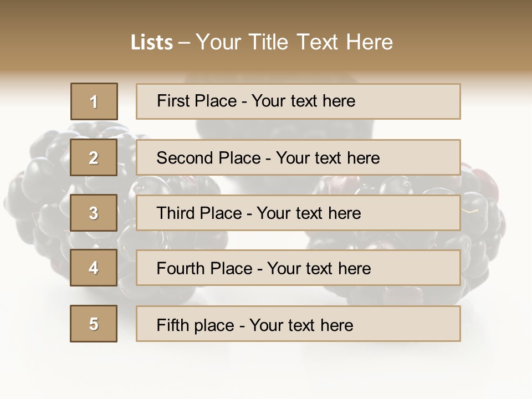
Task: Click the Second Place text bar
Action: [x=298, y=157]
